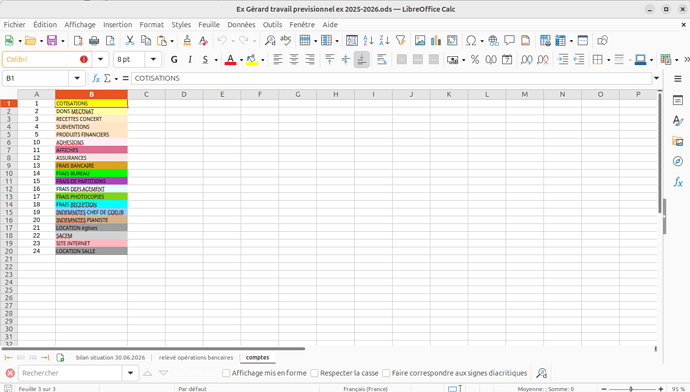The width and height of the screenshot is (690, 392).
Task: Open background color dropdown arrow
Action: click(x=263, y=60)
